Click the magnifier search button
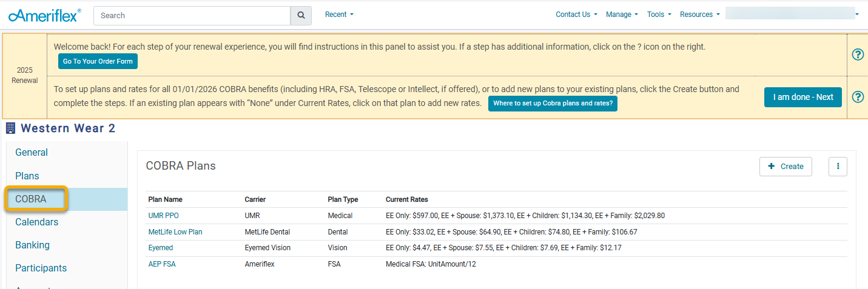The height and width of the screenshot is (289, 868). (301, 16)
